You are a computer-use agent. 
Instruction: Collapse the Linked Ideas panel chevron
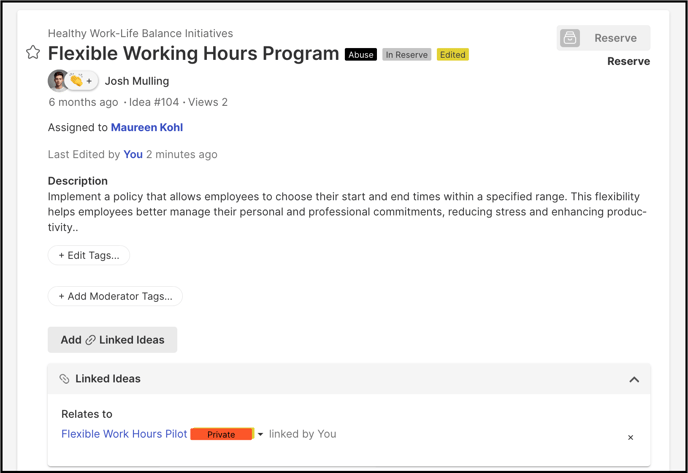(x=634, y=380)
